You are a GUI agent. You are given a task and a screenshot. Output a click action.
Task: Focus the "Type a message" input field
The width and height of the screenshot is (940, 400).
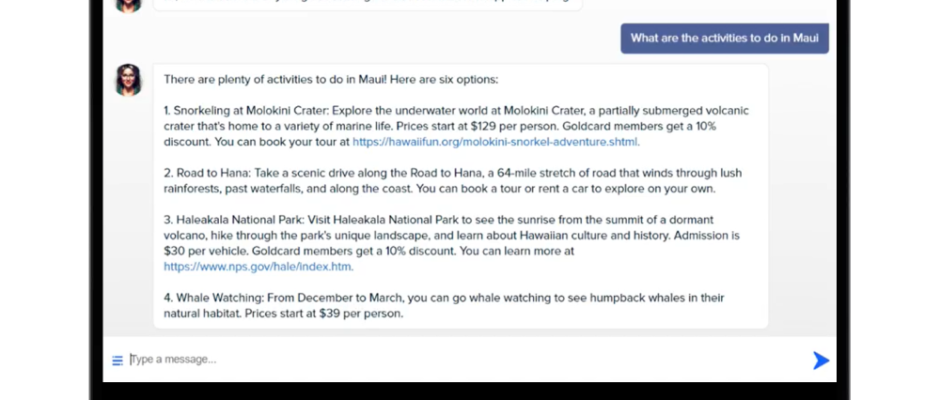point(468,360)
